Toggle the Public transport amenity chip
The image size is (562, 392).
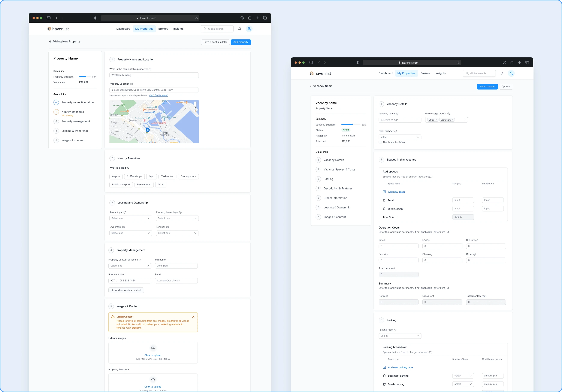tap(121, 185)
